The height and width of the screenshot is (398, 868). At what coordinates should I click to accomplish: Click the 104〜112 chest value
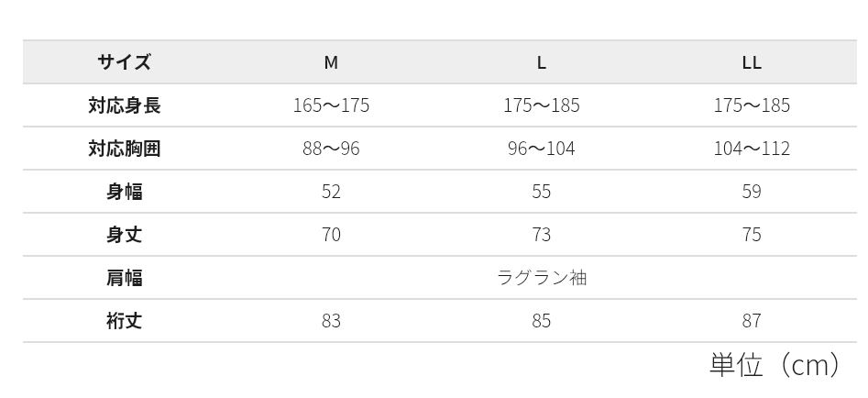(x=752, y=149)
